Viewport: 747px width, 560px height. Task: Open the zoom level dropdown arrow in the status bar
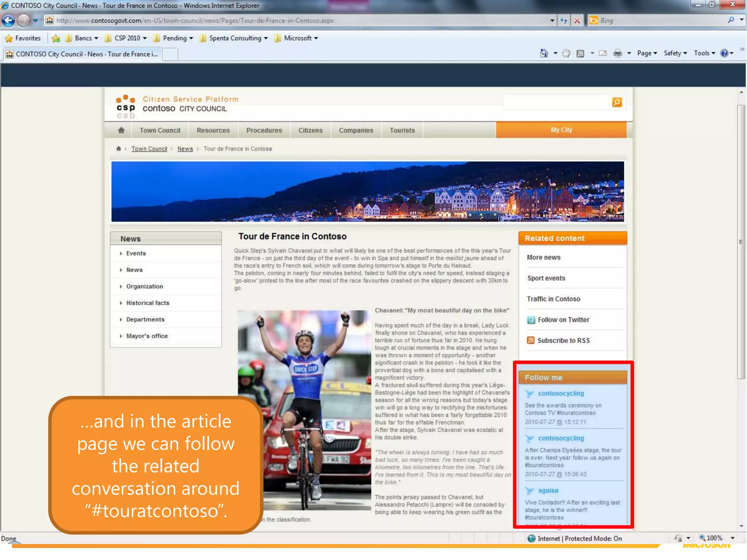click(732, 538)
